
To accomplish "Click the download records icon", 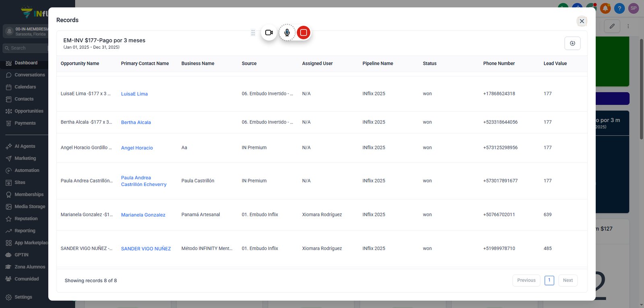I will point(572,43).
